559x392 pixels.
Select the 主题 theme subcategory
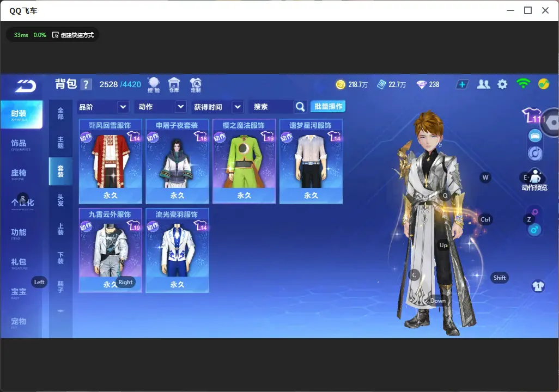click(60, 143)
